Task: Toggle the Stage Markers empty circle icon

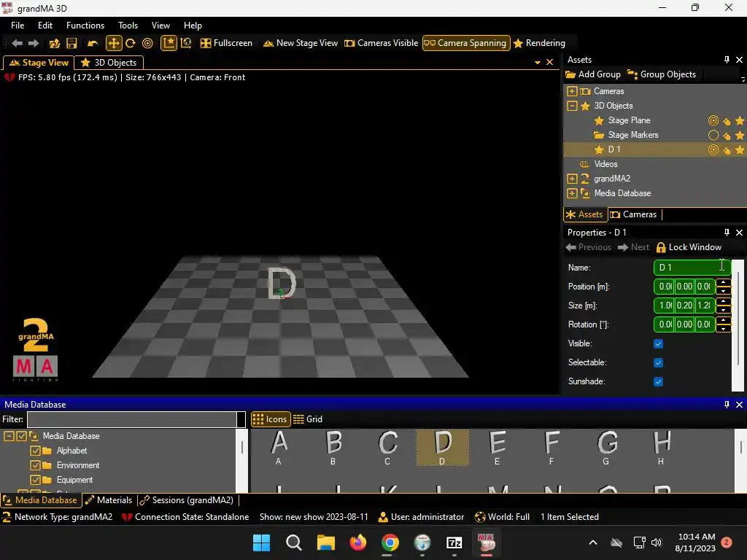Action: [713, 135]
